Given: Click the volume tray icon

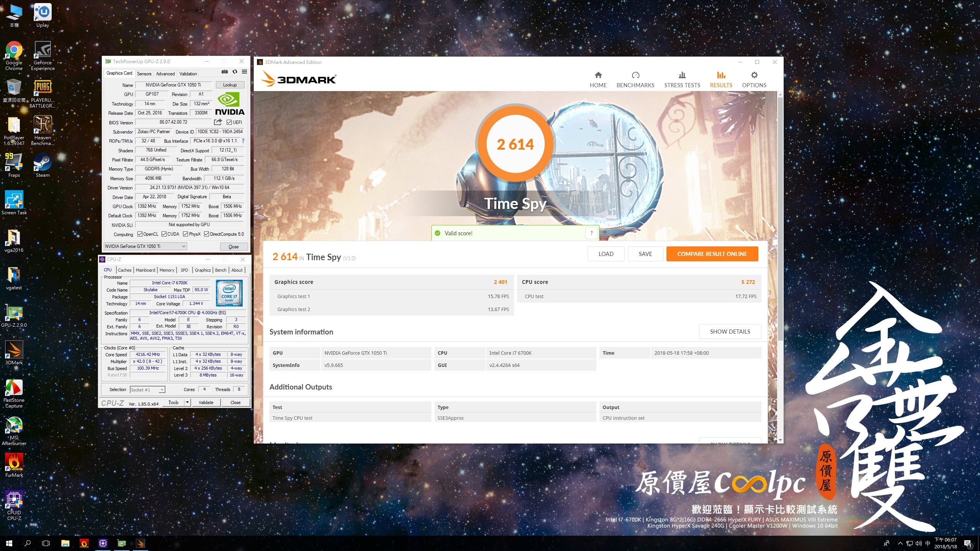Looking at the screenshot, I should pos(919,543).
